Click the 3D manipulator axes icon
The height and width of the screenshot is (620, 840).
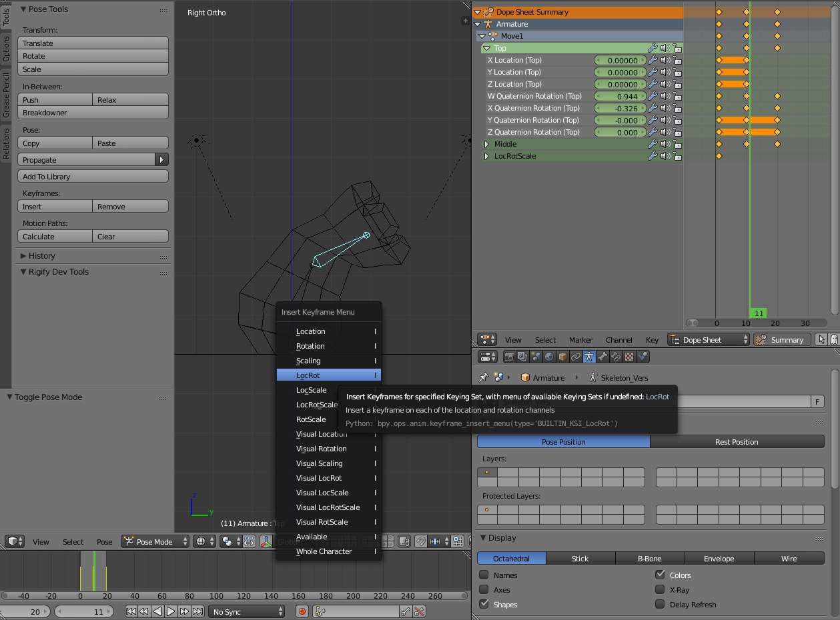tap(266, 541)
